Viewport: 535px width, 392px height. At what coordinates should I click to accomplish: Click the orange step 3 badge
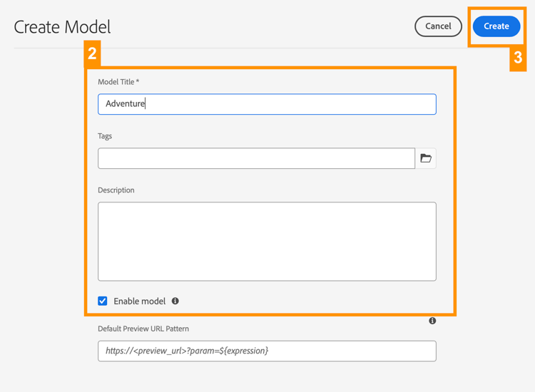click(x=518, y=58)
